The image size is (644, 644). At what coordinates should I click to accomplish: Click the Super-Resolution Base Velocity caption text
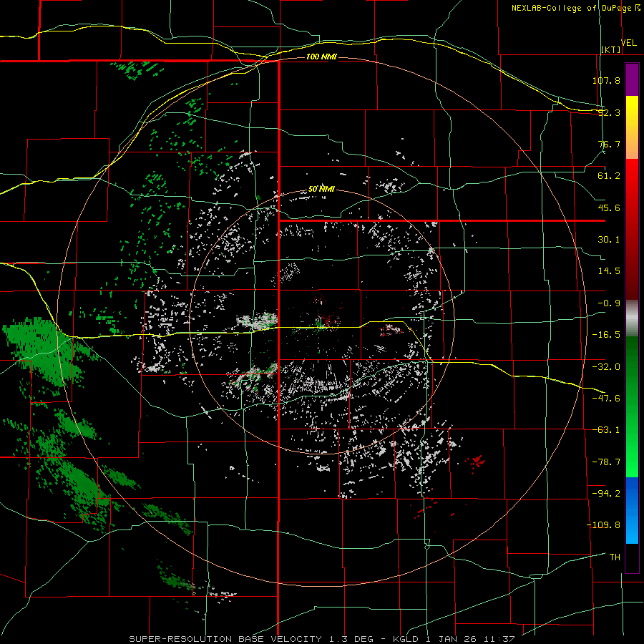tap(321, 639)
